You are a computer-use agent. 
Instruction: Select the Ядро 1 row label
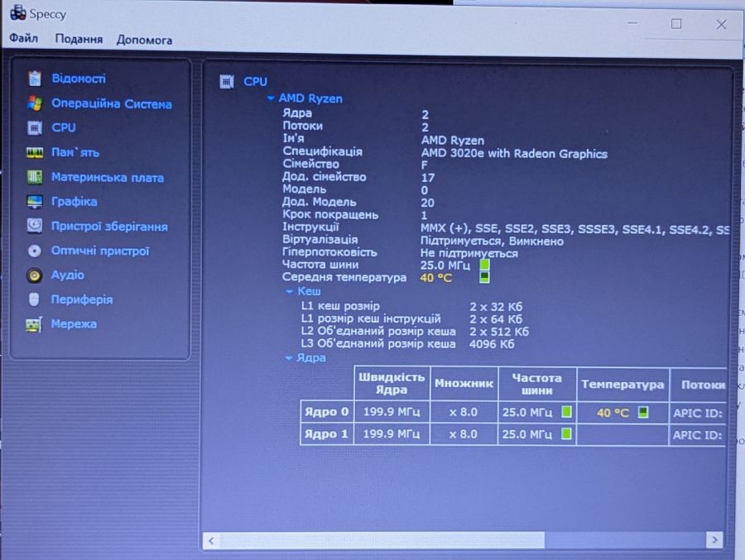click(326, 433)
